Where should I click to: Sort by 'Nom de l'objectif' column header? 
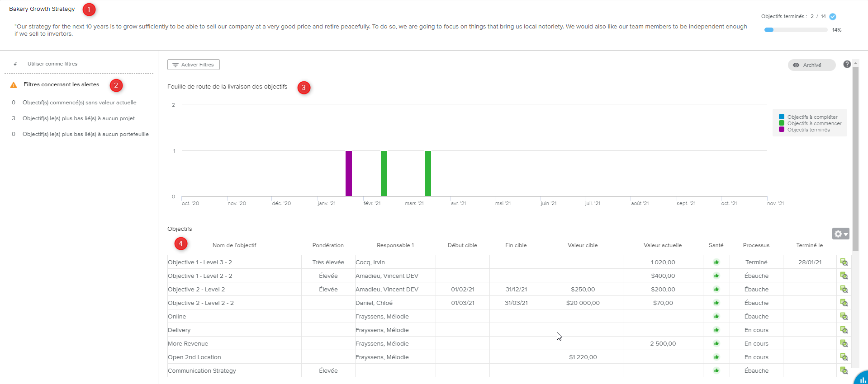[234, 245]
